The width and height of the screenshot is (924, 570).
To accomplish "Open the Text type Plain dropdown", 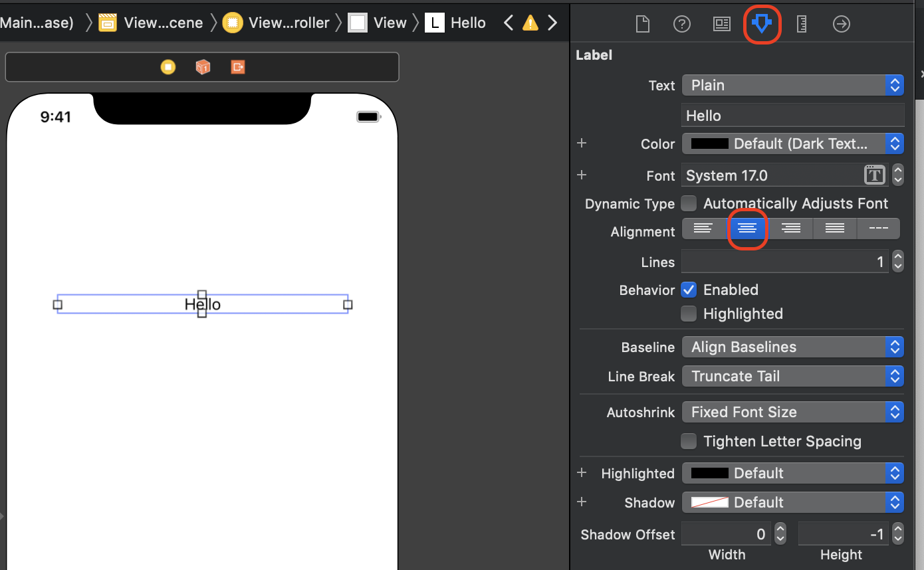I will 793,85.
